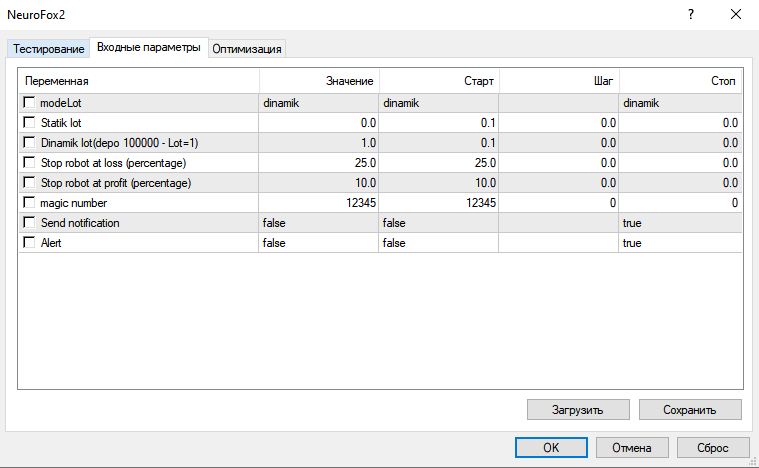This screenshot has height=468, width=759.
Task: Switch to the Тестирование tab
Action: [x=48, y=49]
